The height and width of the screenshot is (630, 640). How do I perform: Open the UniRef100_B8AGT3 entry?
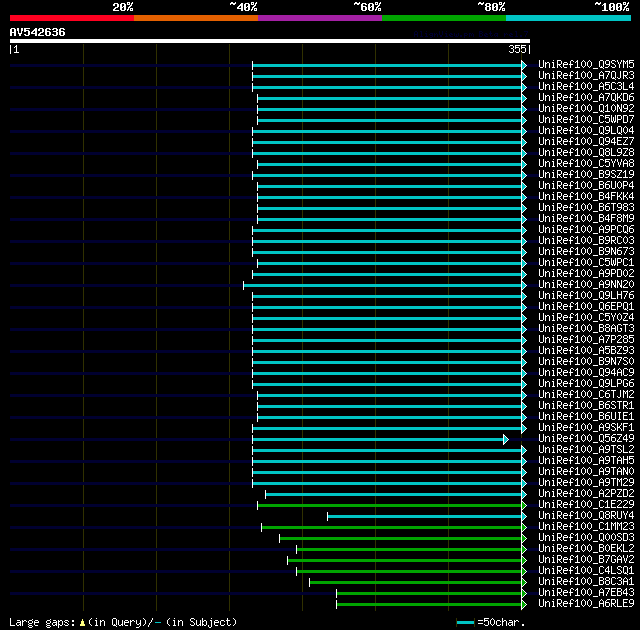coord(586,329)
